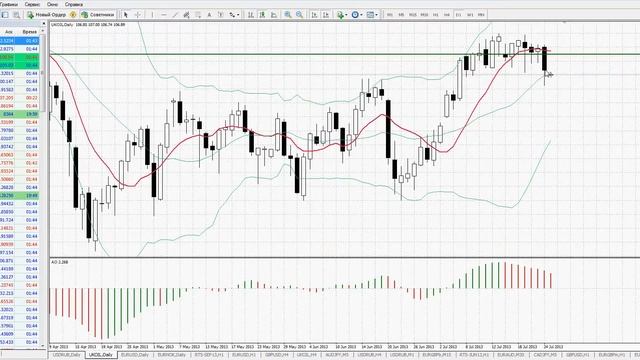This screenshot has height=360, width=640.
Task: Click the AO indicator label
Action: (x=60, y=262)
